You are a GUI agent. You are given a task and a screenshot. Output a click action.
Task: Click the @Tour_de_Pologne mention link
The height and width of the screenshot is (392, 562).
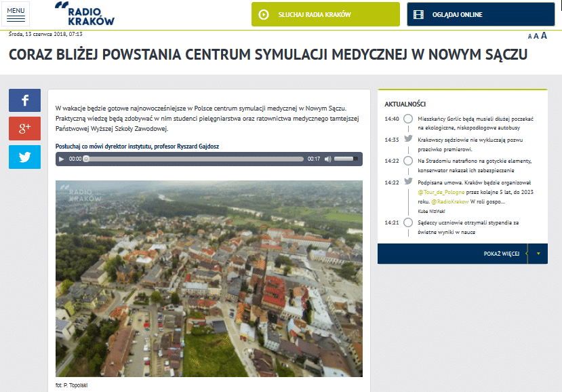tap(441, 192)
